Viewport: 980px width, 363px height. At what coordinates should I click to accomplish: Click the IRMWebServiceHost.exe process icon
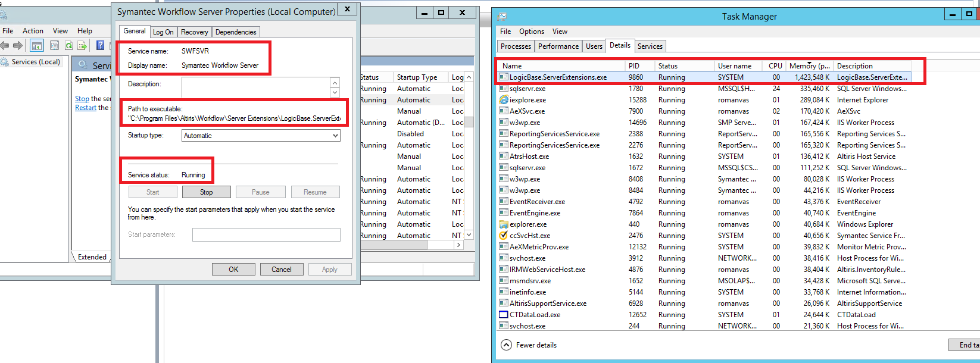pos(504,270)
